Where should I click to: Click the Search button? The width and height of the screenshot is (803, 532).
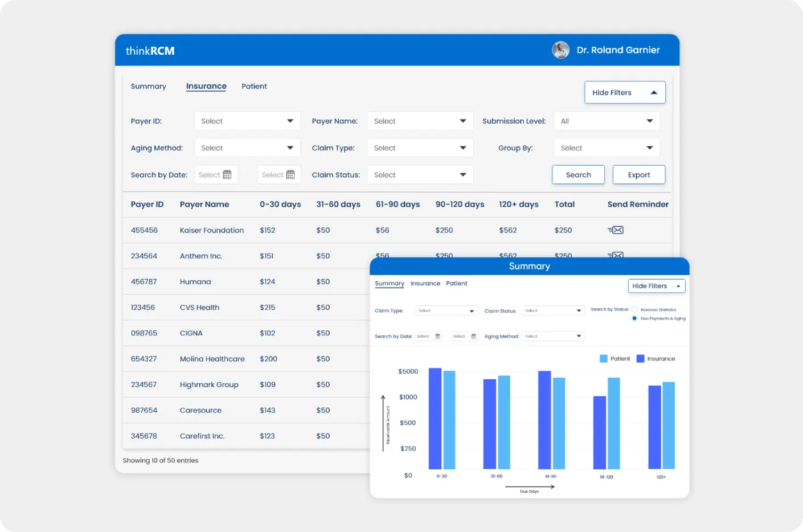[x=578, y=174]
